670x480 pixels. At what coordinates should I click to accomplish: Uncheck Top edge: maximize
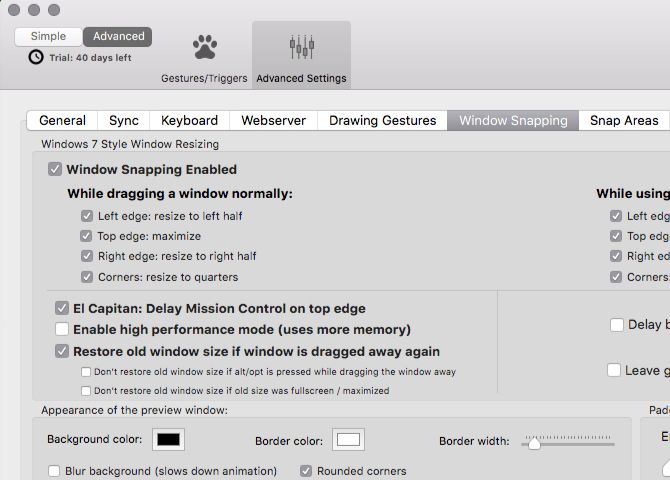pos(86,236)
